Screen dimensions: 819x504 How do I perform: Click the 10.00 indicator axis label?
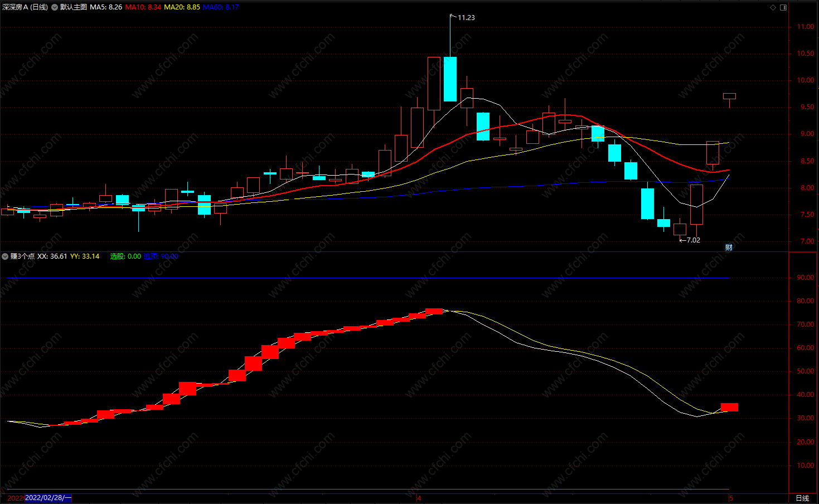(805, 466)
